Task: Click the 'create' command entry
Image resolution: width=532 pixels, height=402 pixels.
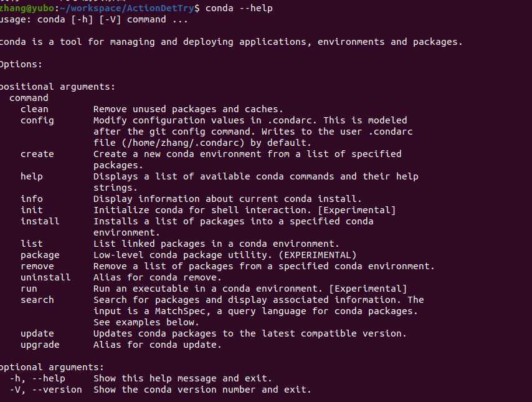Action: [37, 154]
